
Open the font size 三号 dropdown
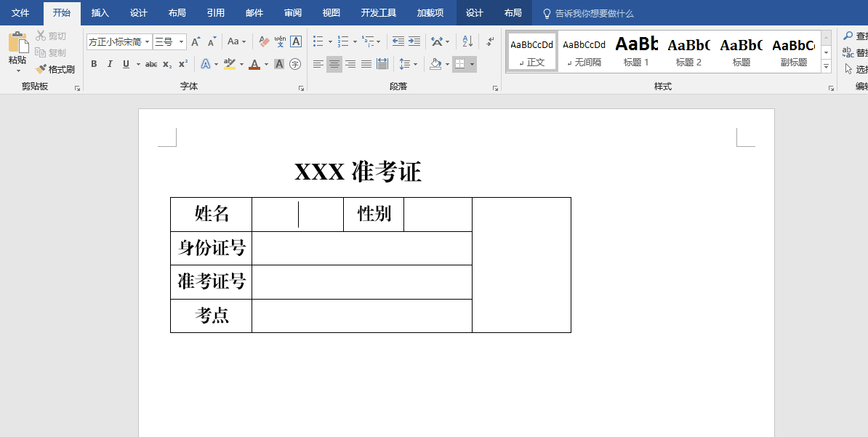(x=180, y=42)
